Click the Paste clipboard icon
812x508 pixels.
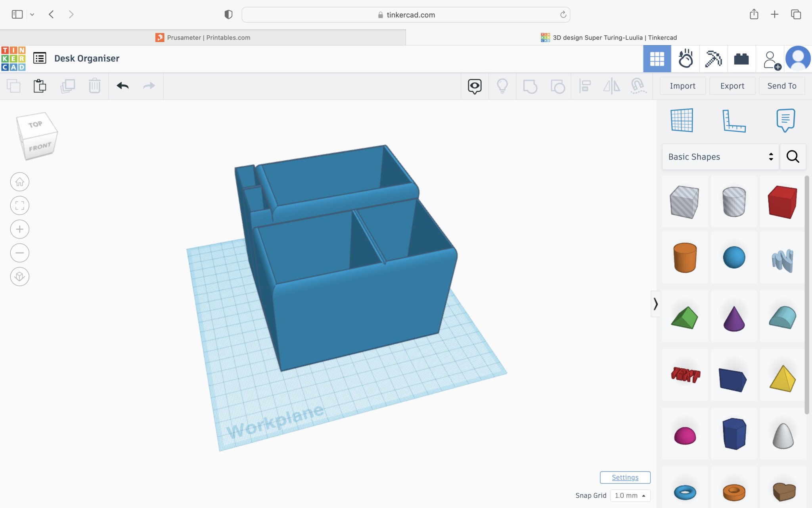point(40,86)
